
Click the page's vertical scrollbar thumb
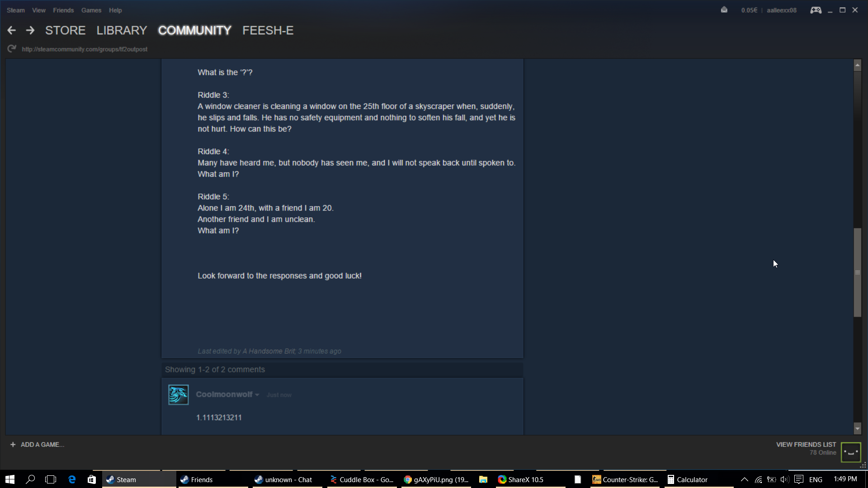[x=857, y=272]
